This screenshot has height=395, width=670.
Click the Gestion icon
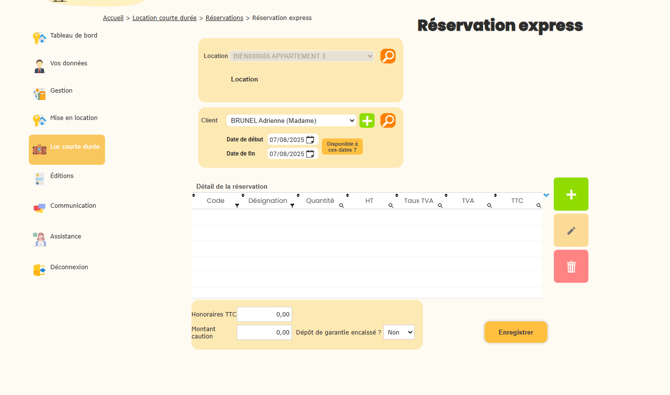click(39, 94)
